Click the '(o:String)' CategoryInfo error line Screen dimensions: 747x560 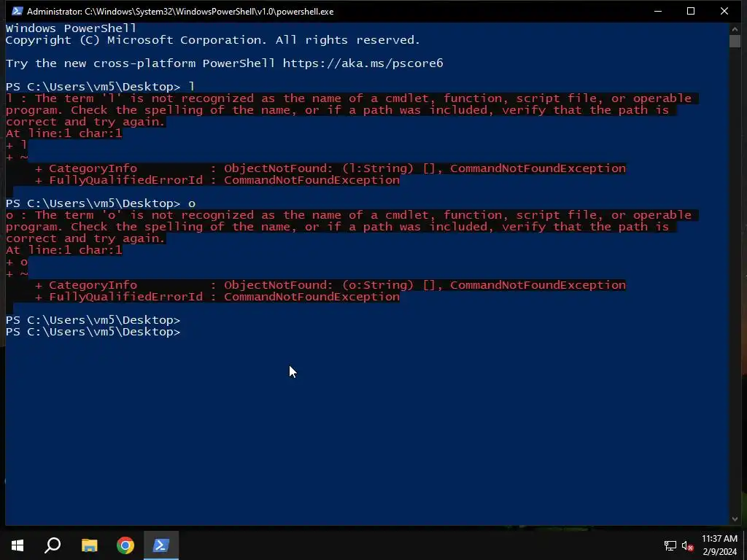click(330, 285)
